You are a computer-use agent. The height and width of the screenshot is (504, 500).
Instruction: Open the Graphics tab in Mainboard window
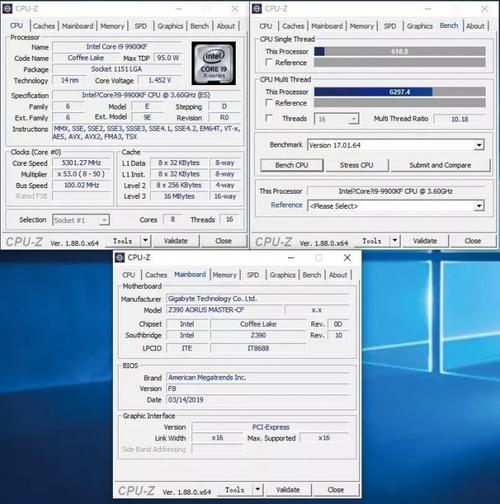coord(283,275)
